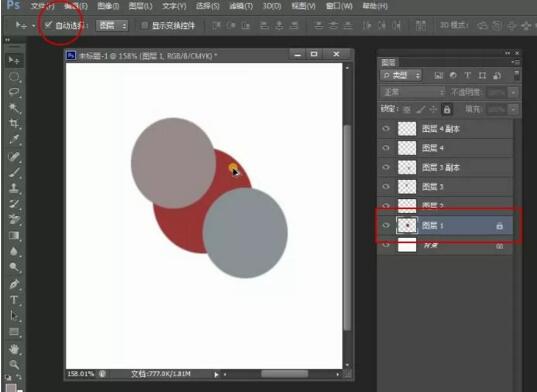This screenshot has height=392, width=537.
Task: Open the 图层 auto-select target dropdown
Action: click(112, 25)
